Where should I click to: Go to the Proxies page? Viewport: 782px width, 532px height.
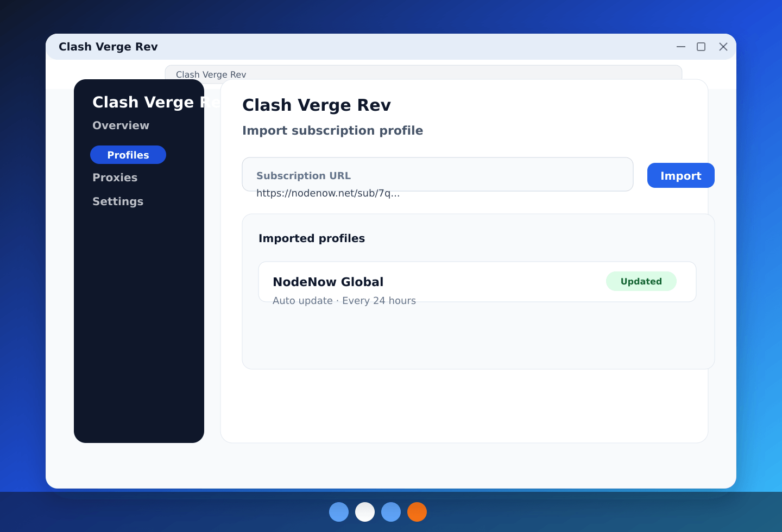(x=115, y=178)
